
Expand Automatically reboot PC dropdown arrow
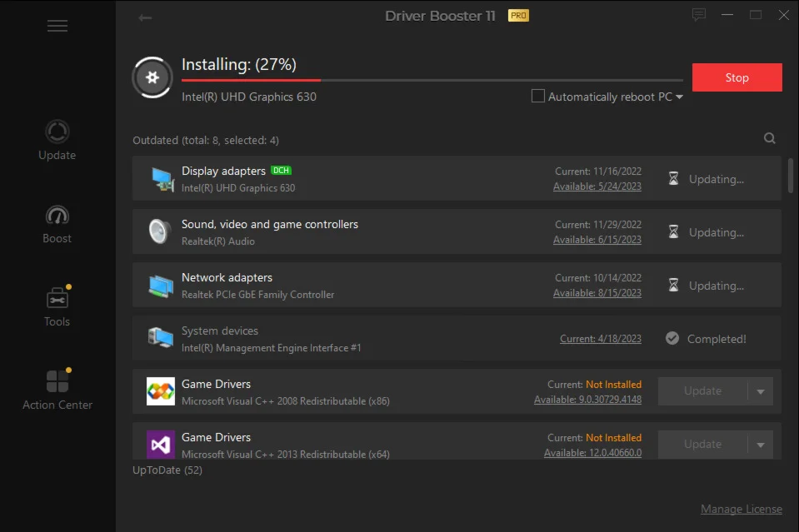(680, 97)
